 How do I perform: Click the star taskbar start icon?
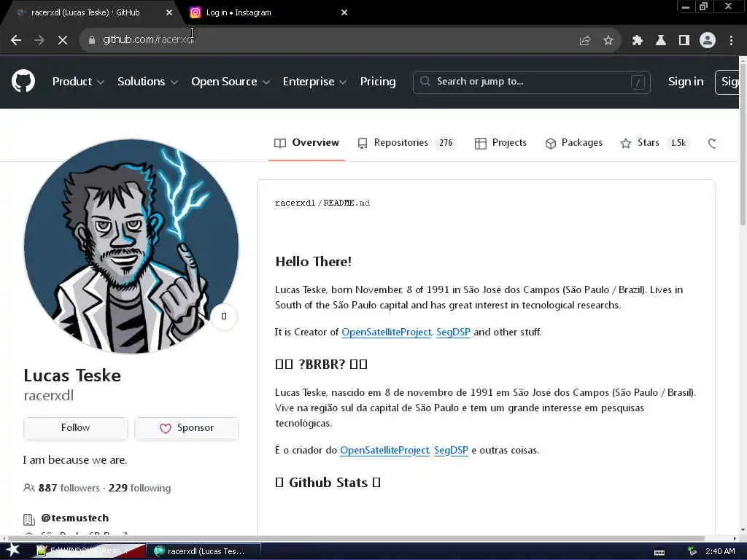[x=13, y=550]
